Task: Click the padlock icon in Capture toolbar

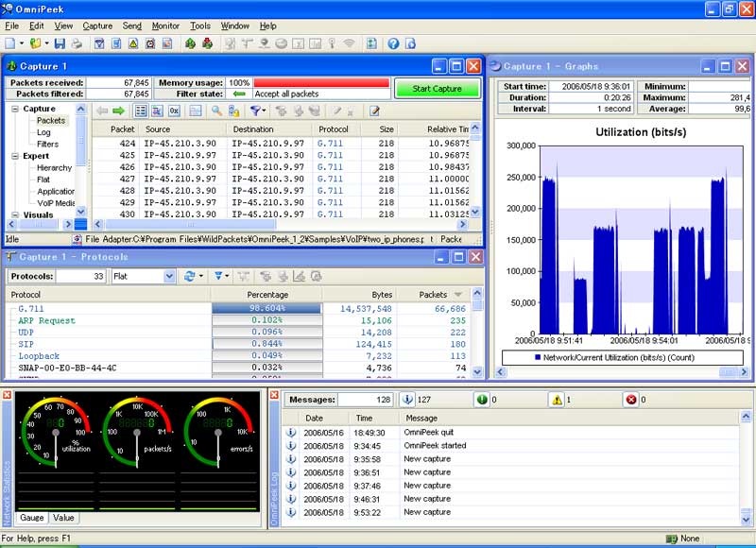Action: [233, 111]
